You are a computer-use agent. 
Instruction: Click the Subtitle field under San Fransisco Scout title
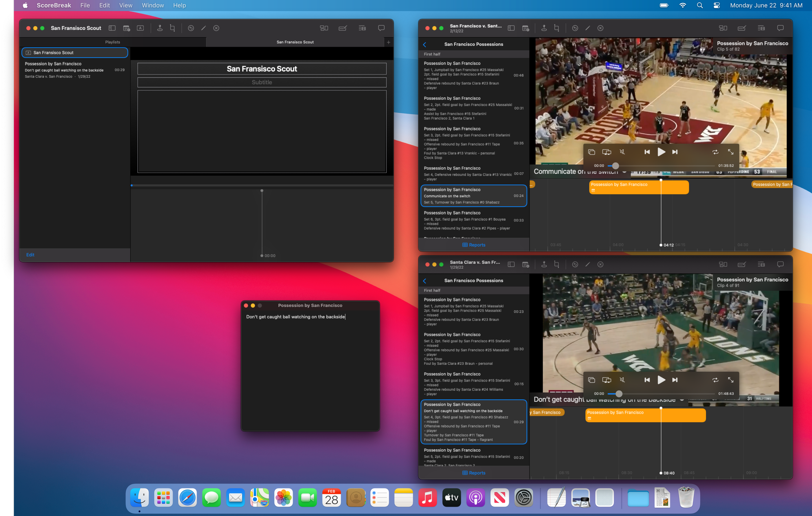[262, 82]
